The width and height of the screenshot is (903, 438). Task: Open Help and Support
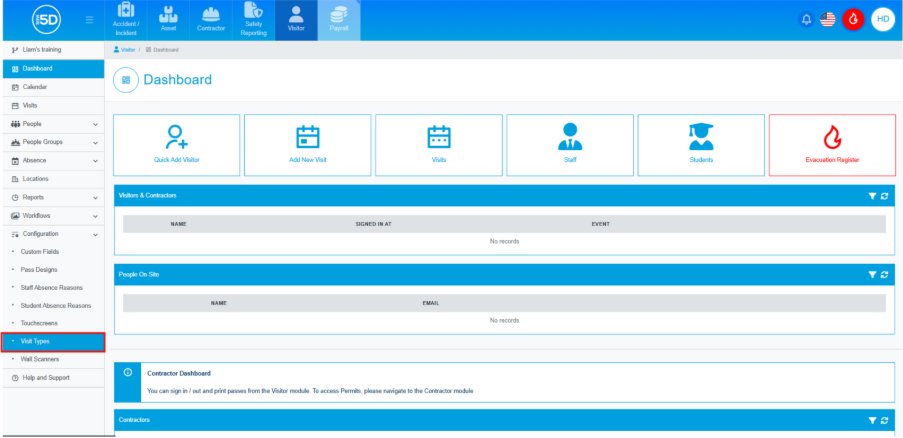[54, 378]
